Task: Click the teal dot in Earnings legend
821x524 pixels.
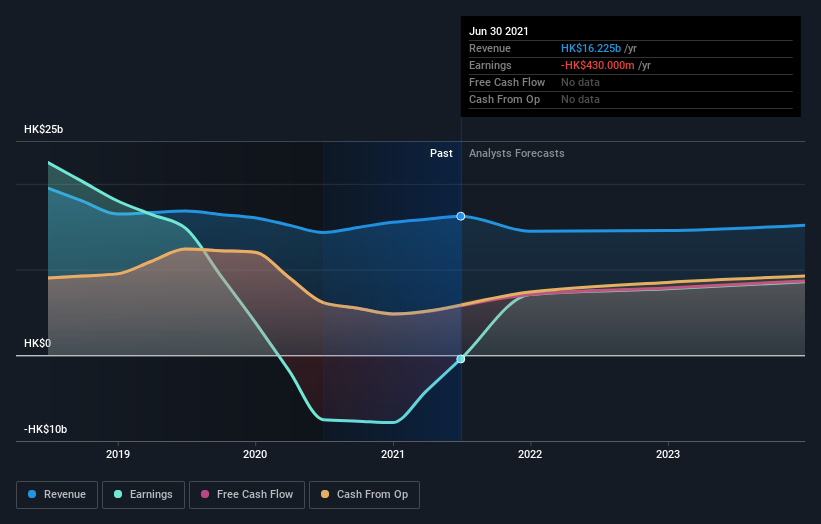Action: click(x=118, y=494)
